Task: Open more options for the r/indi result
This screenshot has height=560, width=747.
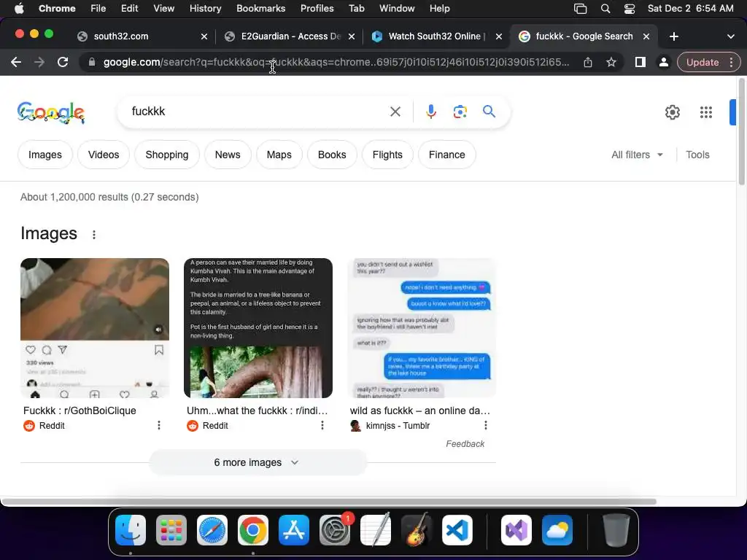Action: [322, 425]
